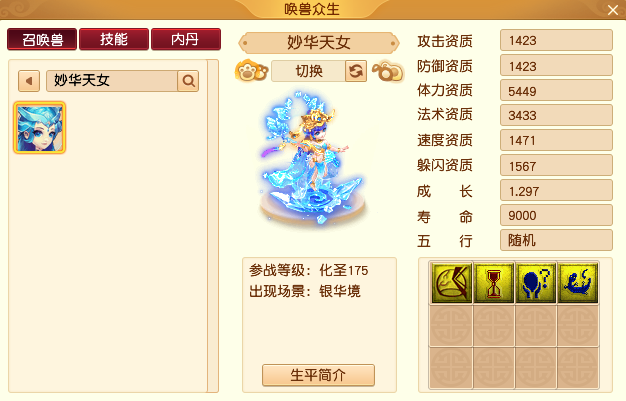Select the lightning strike skill icon
Screen dimensions: 626x401
click(452, 282)
